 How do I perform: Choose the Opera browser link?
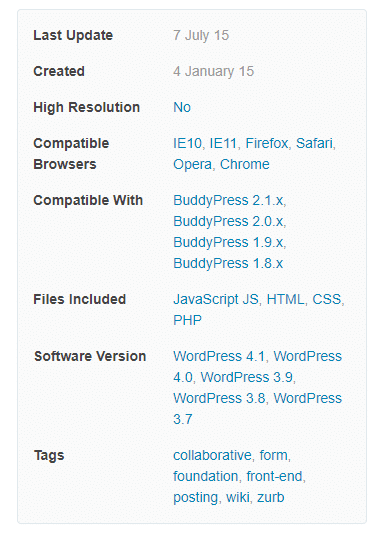click(x=192, y=164)
